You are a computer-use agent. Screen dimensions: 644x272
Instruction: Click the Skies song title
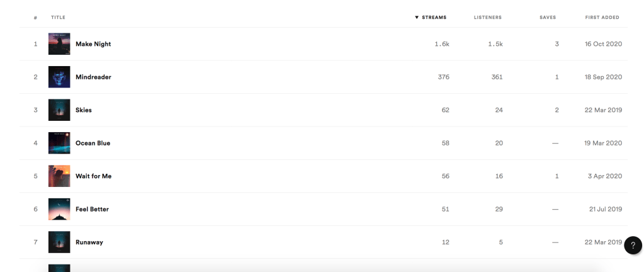[x=84, y=110]
